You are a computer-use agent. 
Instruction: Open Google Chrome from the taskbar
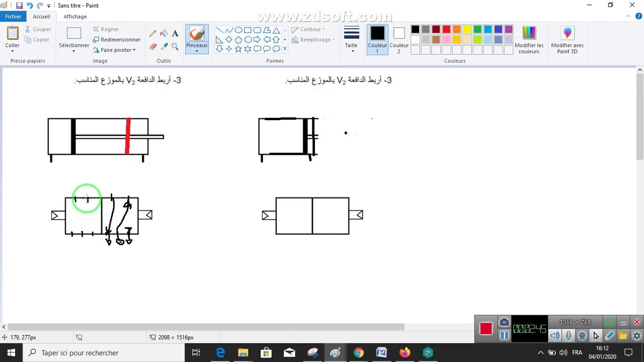[358, 353]
